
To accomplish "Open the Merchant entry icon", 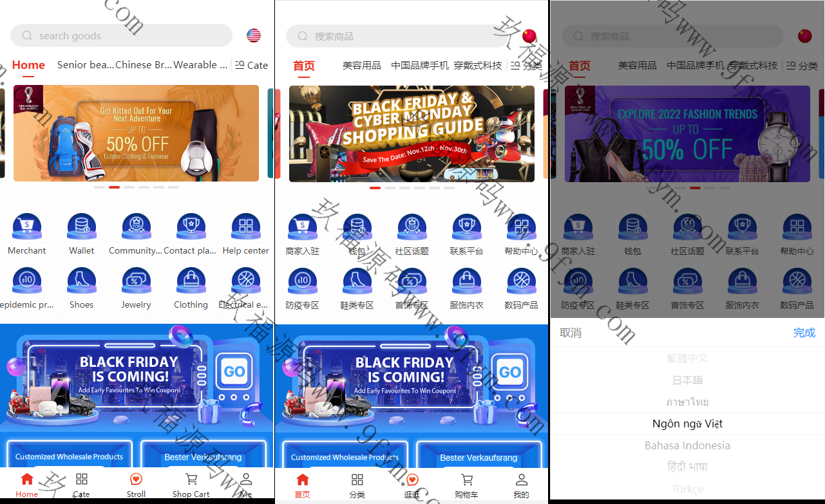I will pos(26,226).
